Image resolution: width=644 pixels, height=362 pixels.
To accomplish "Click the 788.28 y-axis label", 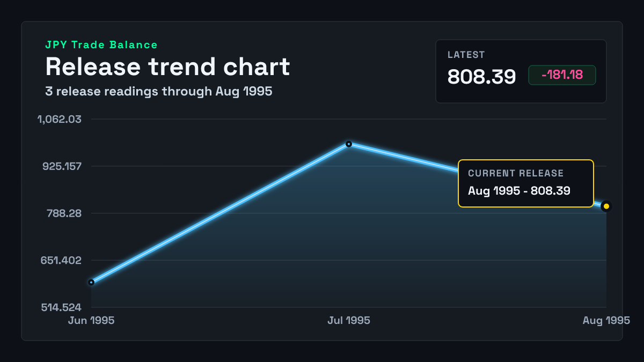I will pos(64,213).
